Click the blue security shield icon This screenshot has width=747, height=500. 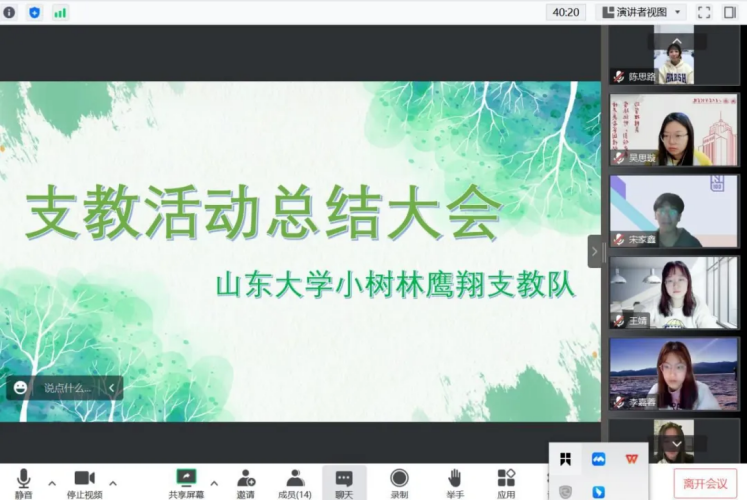[x=35, y=12]
